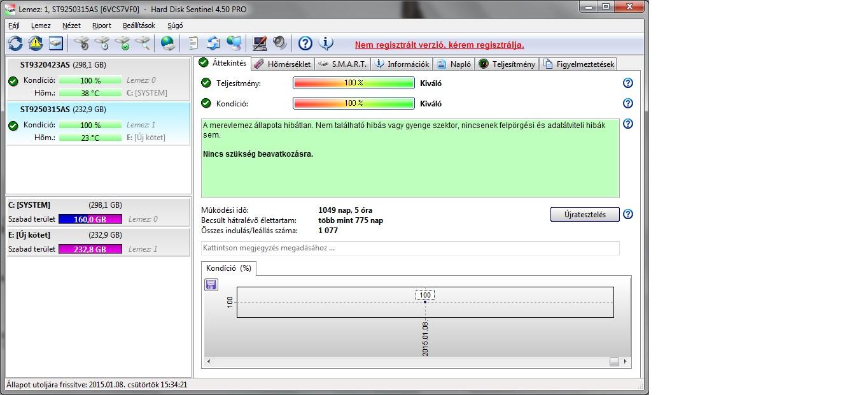Switch to the Hőmérséklet tab
Image resolution: width=868 pixels, height=395 pixels.
(283, 64)
